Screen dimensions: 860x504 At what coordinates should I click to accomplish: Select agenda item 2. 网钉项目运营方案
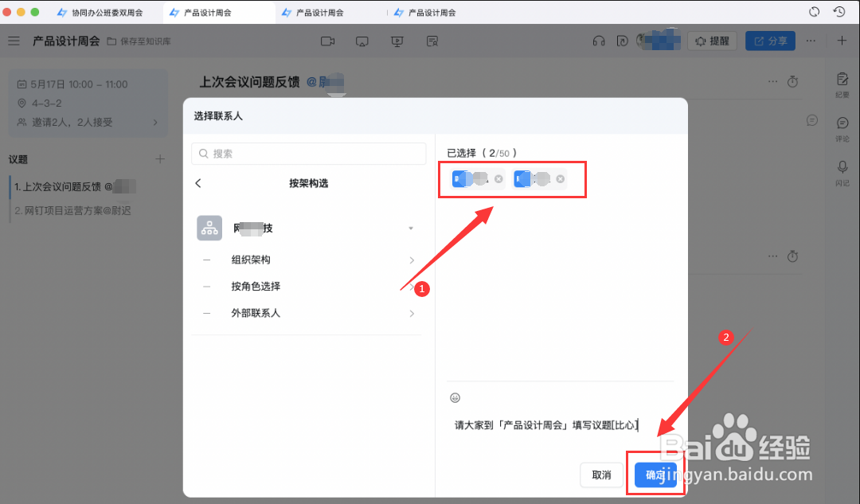point(74,210)
